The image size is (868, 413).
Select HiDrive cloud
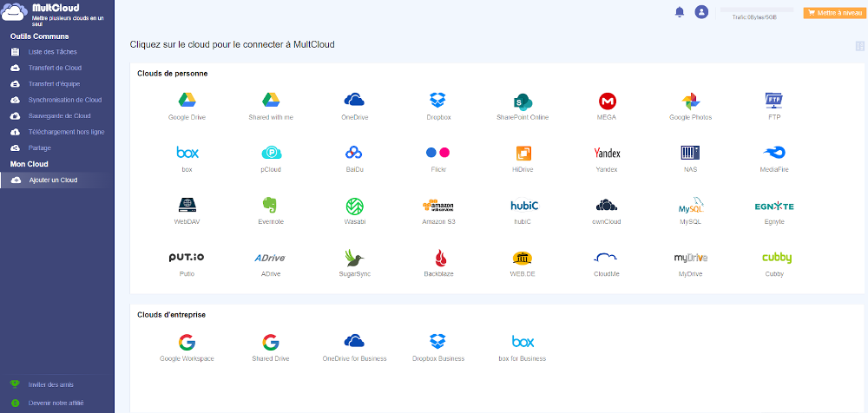[523, 158]
